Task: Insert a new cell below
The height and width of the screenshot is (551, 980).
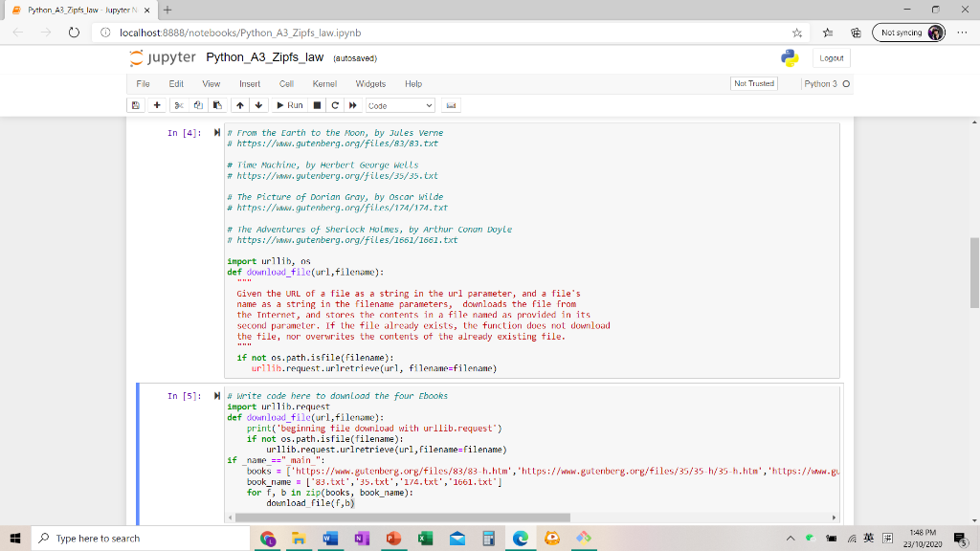Action: [157, 105]
